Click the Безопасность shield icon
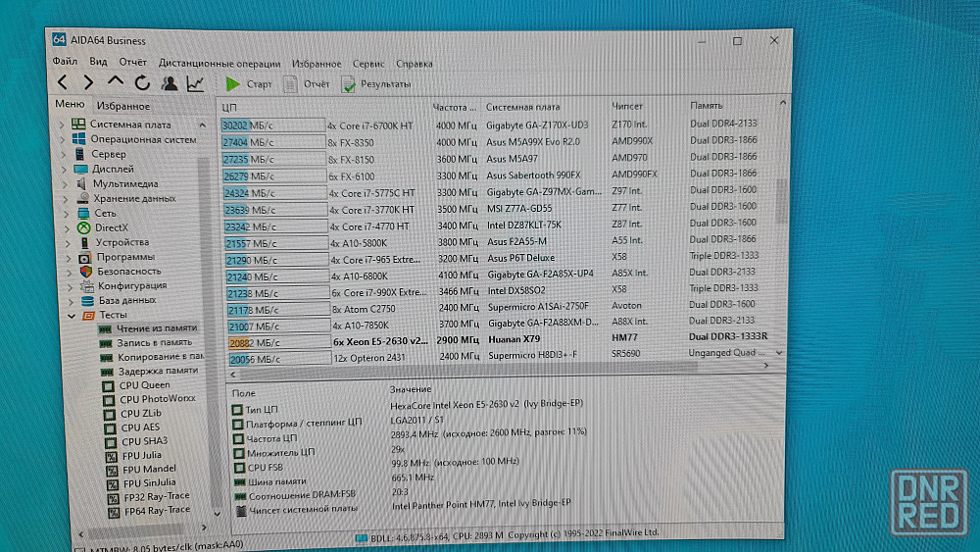Image resolution: width=980 pixels, height=552 pixels. click(x=85, y=272)
